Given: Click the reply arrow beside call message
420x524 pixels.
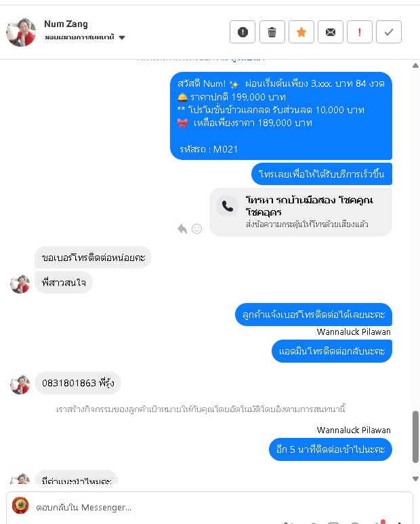Looking at the screenshot, I should coord(182,229).
